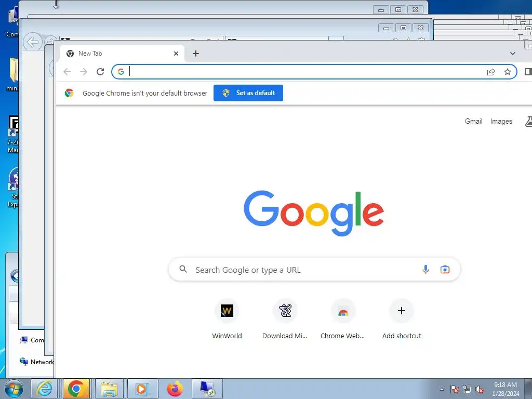Click the Chrome logo in the default-browser infobar
This screenshot has height=399, width=532.
[69, 93]
